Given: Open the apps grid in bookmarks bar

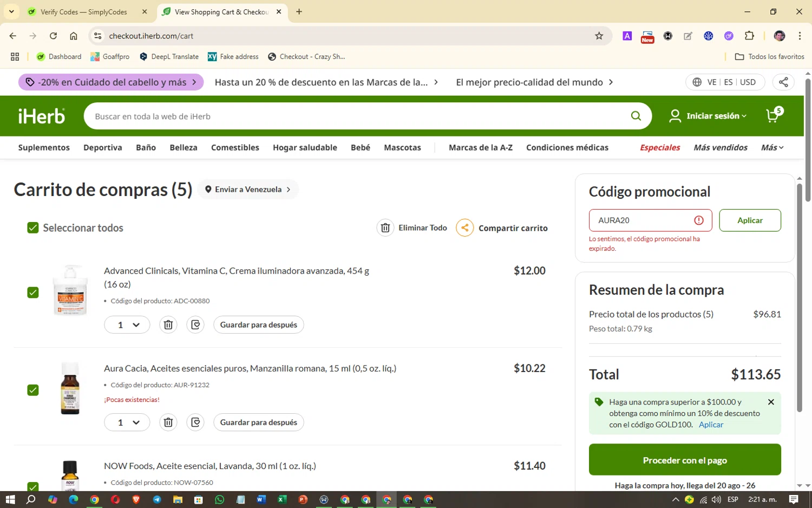Looking at the screenshot, I should (x=15, y=56).
